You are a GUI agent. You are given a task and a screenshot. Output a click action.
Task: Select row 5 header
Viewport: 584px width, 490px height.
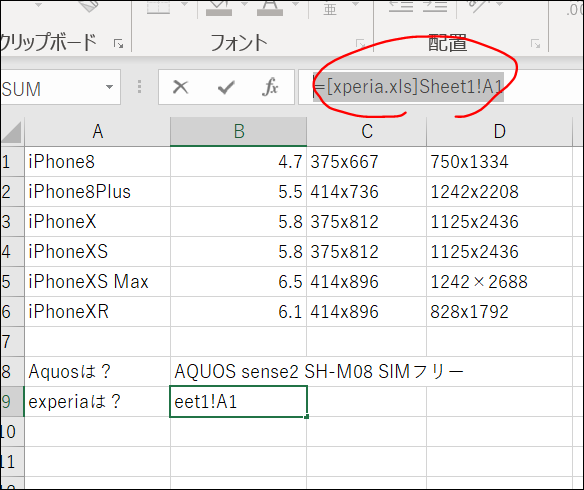tap(12, 281)
